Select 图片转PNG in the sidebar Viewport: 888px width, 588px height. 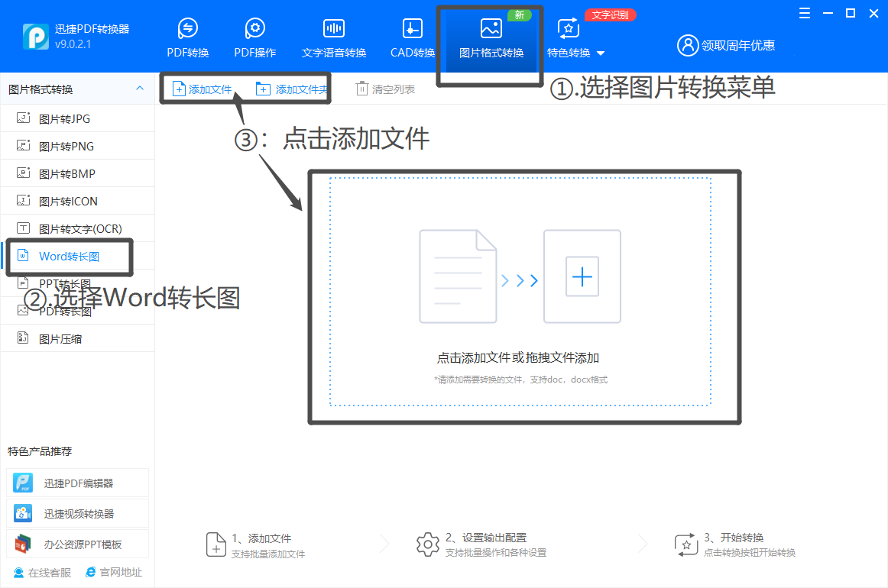click(x=78, y=146)
